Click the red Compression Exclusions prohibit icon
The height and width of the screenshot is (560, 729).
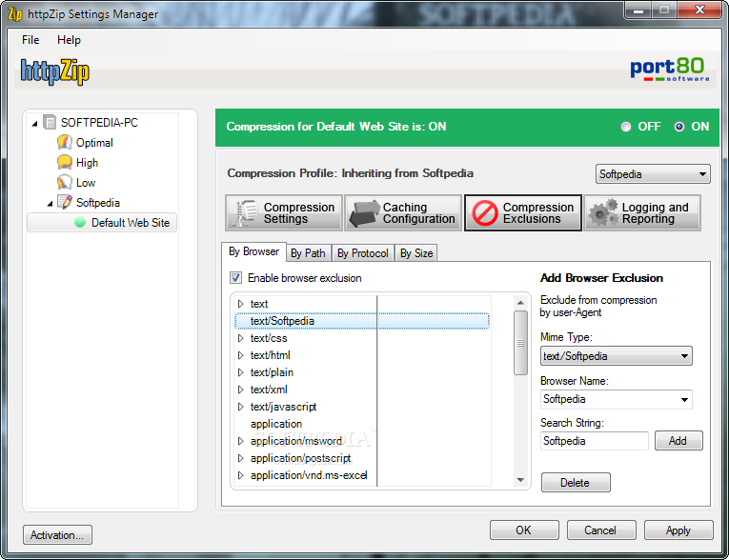pyautogui.click(x=485, y=213)
